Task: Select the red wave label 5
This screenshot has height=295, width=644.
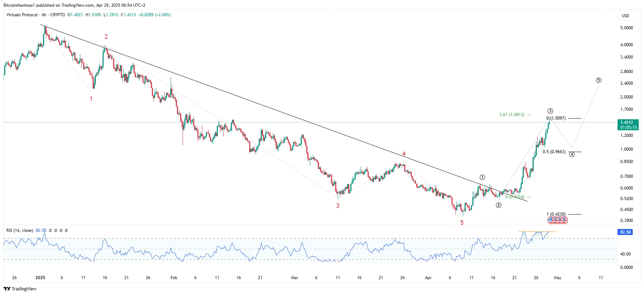Action: (462, 223)
